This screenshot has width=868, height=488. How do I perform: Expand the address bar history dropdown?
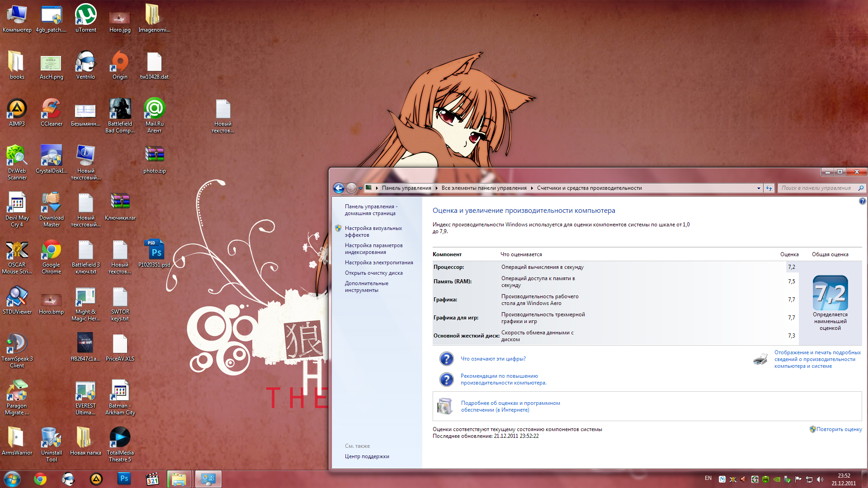(759, 188)
